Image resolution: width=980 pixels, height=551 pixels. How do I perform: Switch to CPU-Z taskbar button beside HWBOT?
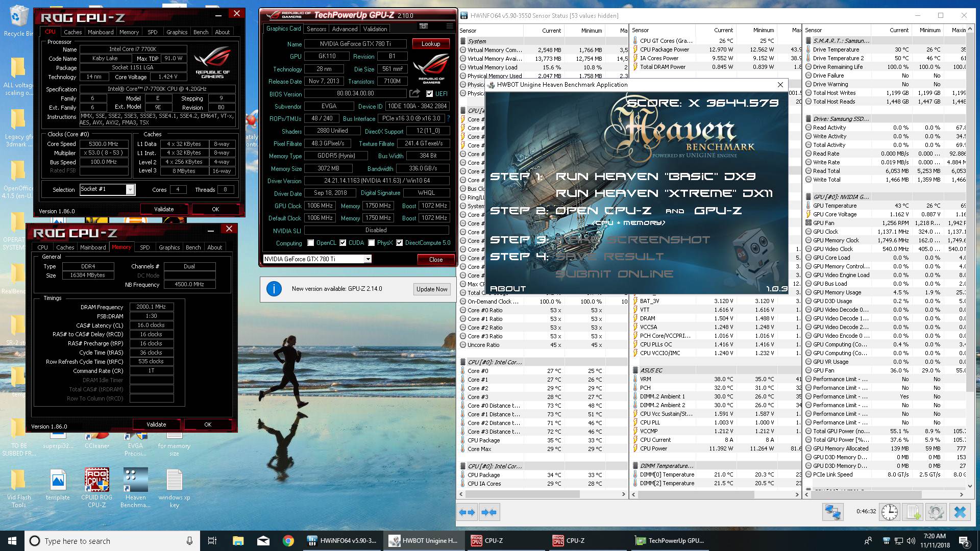pos(505,541)
